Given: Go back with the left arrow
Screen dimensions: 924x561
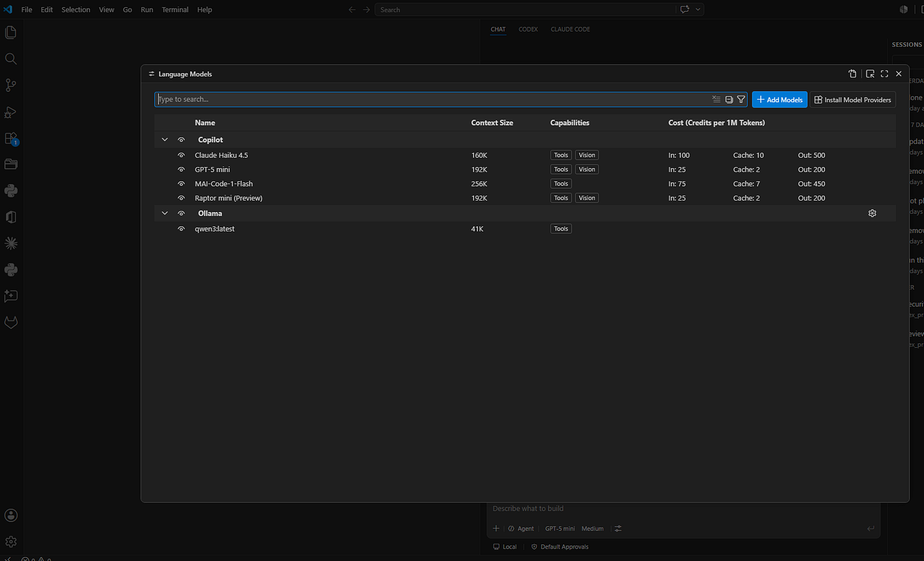Looking at the screenshot, I should coord(352,10).
